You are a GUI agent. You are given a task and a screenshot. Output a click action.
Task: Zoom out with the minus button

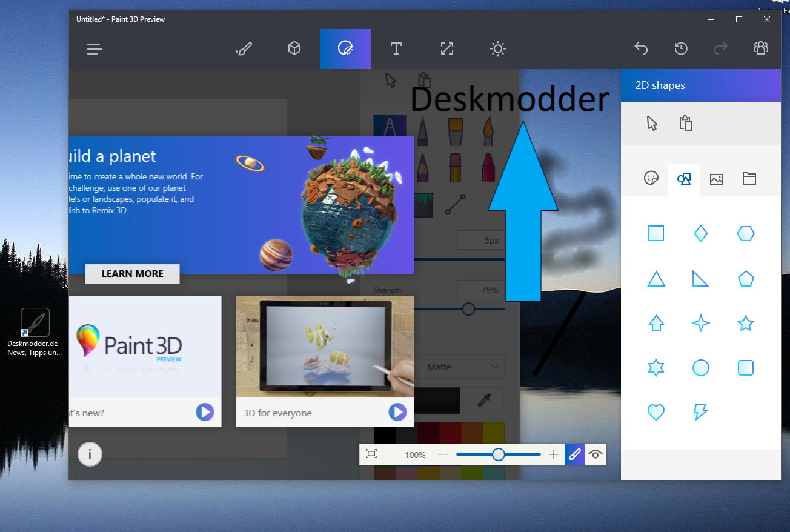443,454
